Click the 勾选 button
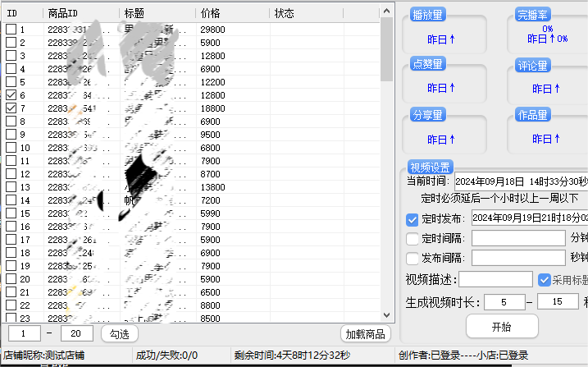 pos(120,333)
